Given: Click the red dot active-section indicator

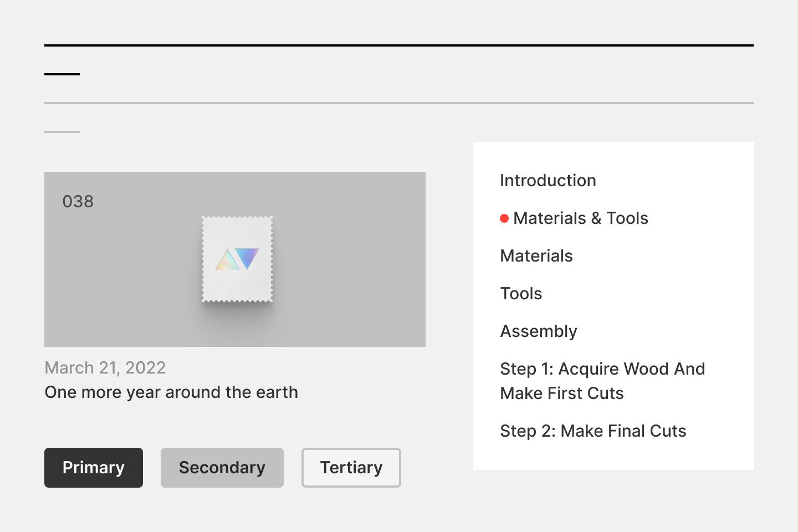Looking at the screenshot, I should tap(504, 218).
